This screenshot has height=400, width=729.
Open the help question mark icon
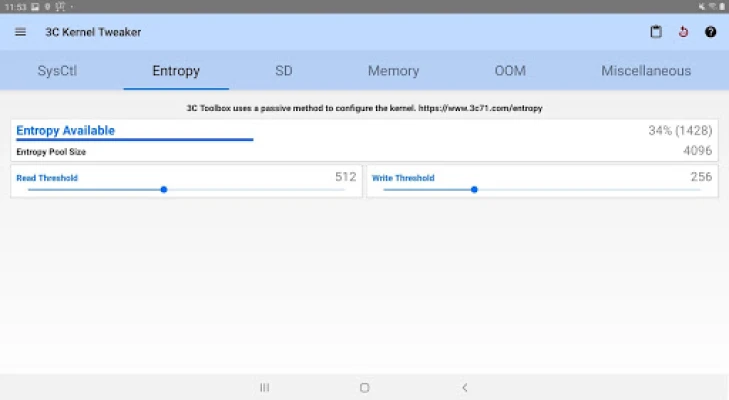(710, 32)
